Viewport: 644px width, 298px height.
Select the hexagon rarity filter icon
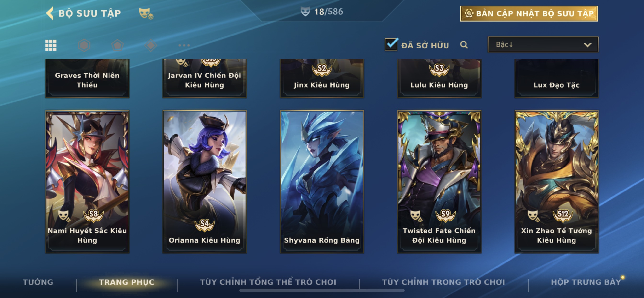click(84, 45)
